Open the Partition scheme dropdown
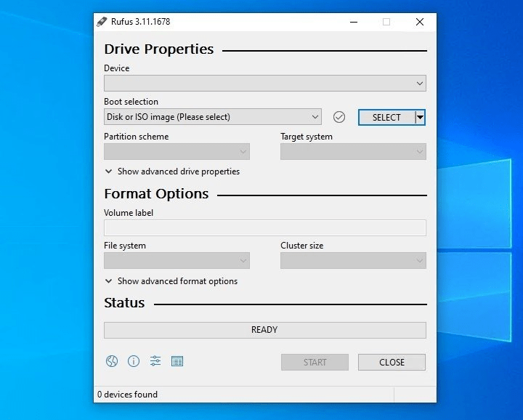 pos(177,152)
